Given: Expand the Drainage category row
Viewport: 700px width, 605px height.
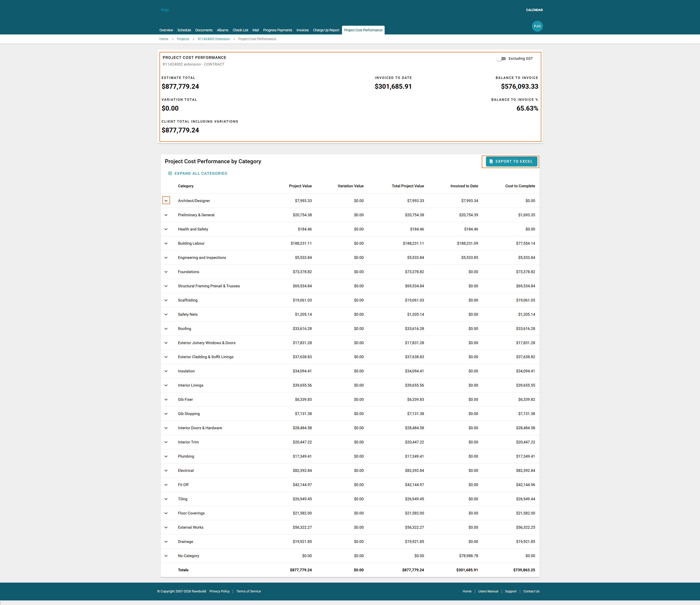Looking at the screenshot, I should pos(166,542).
